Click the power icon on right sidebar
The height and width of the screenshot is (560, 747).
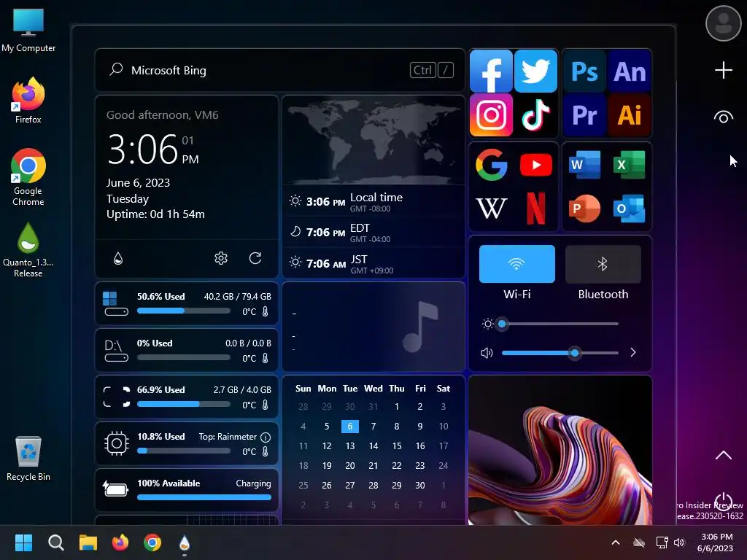723,502
